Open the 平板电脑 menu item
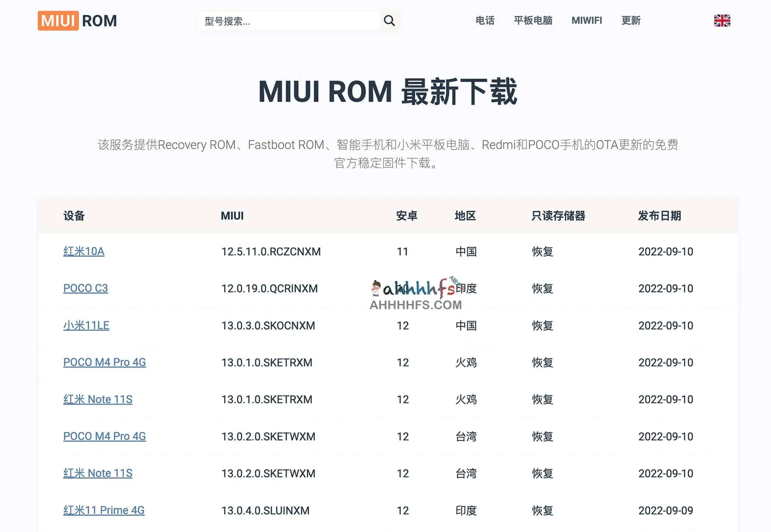Screen dimensions: 771x532 coord(532,21)
